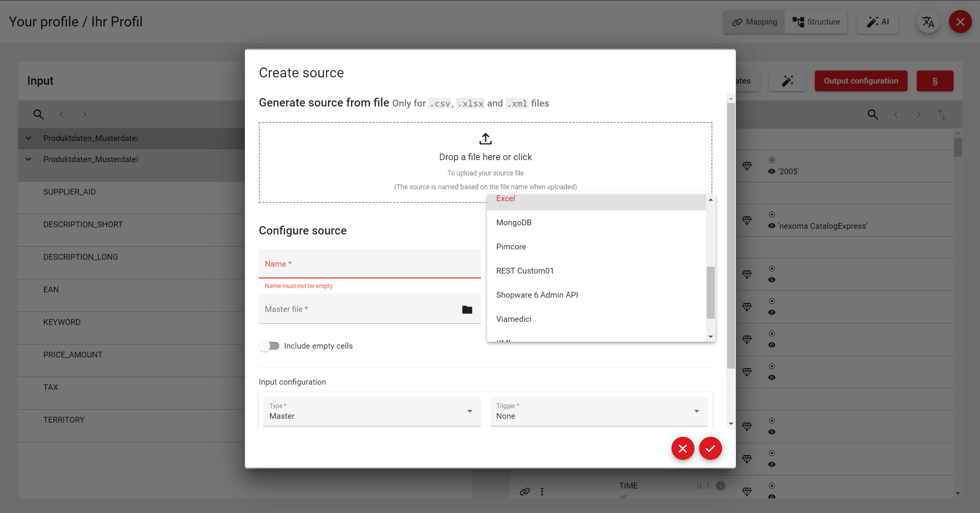Toggle the Include empty cells switch

point(269,346)
